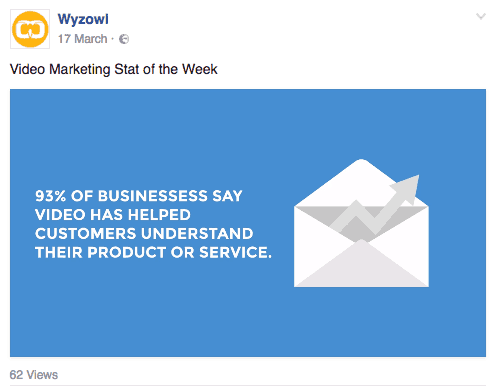Click the grey upward arrow graphic
This screenshot has height=387, width=496.
[377, 207]
